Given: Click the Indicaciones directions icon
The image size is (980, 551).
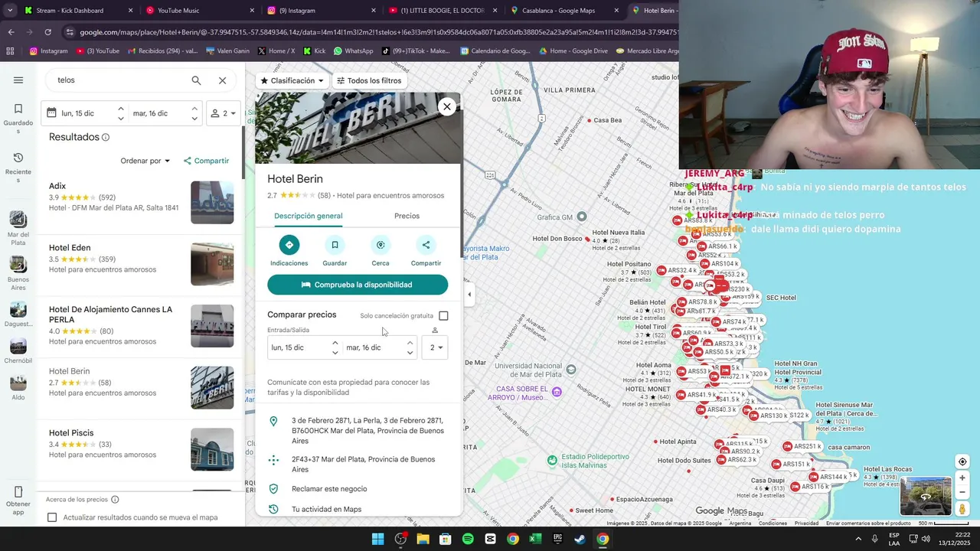Looking at the screenshot, I should point(289,245).
